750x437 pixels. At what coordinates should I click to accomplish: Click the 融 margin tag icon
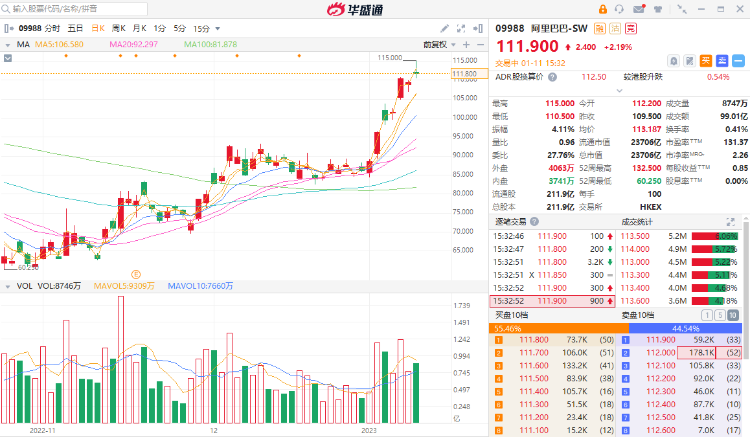(x=599, y=29)
